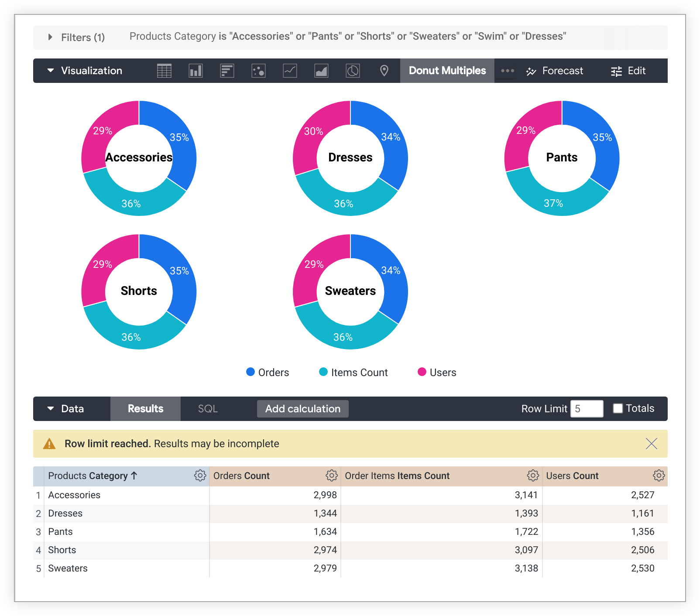Open settings for Orders Count column
This screenshot has width=700, height=616.
point(332,476)
